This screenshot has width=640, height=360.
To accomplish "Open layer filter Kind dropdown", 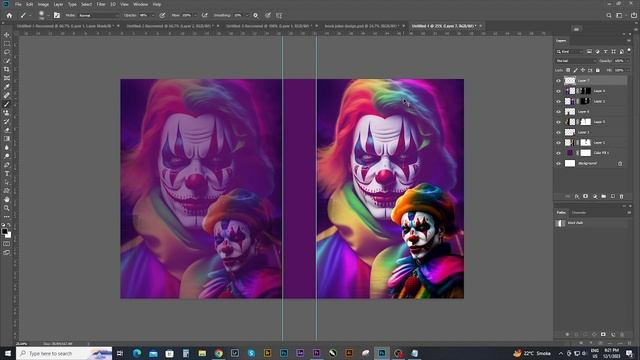I will 570,51.
